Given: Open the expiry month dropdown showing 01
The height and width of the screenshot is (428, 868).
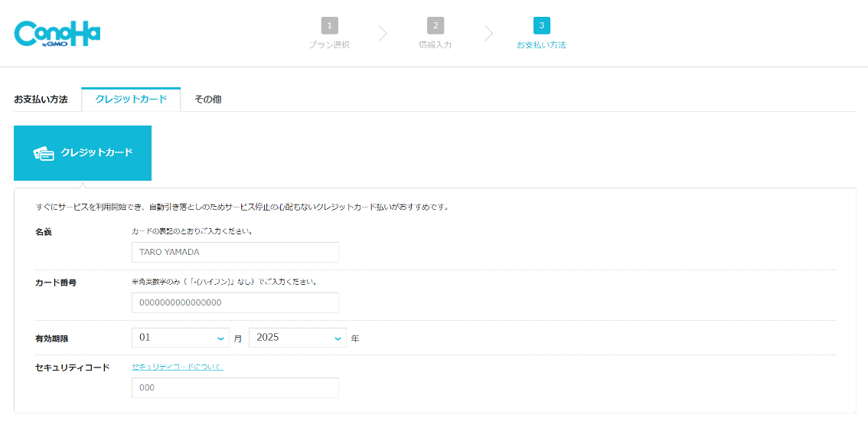Looking at the screenshot, I should coord(181,338).
